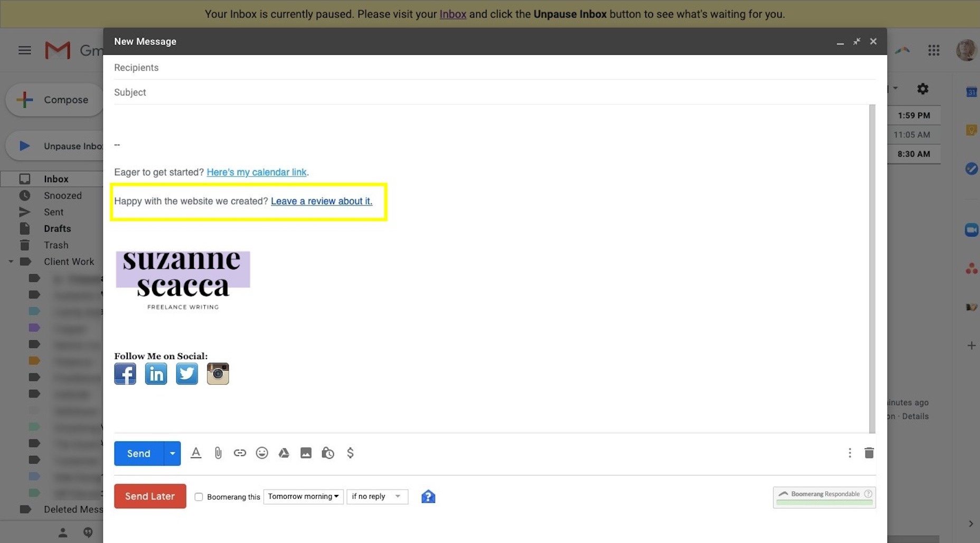Click the LinkedIn social icon in signature
Screen dimensions: 980x543
pyautogui.click(x=156, y=374)
